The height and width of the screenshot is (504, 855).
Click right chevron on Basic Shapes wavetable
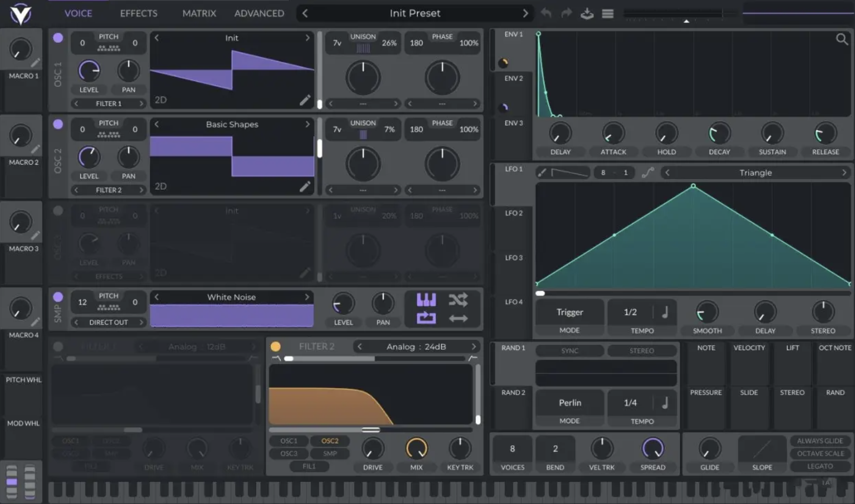(x=307, y=124)
